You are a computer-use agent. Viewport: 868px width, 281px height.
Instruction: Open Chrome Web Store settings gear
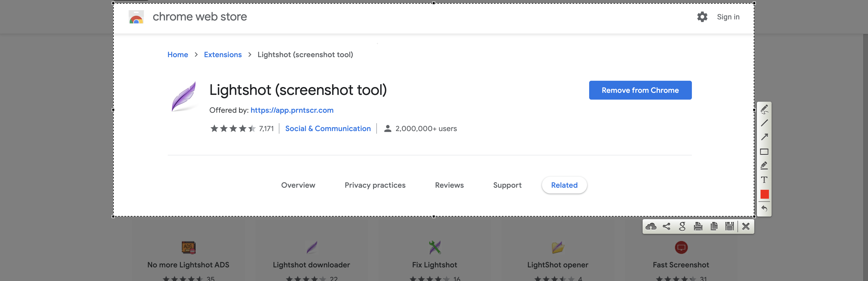pos(702,17)
